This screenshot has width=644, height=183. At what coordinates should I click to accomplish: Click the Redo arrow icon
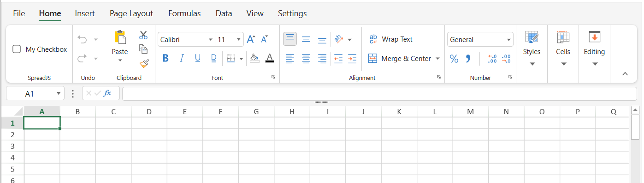coord(83,58)
